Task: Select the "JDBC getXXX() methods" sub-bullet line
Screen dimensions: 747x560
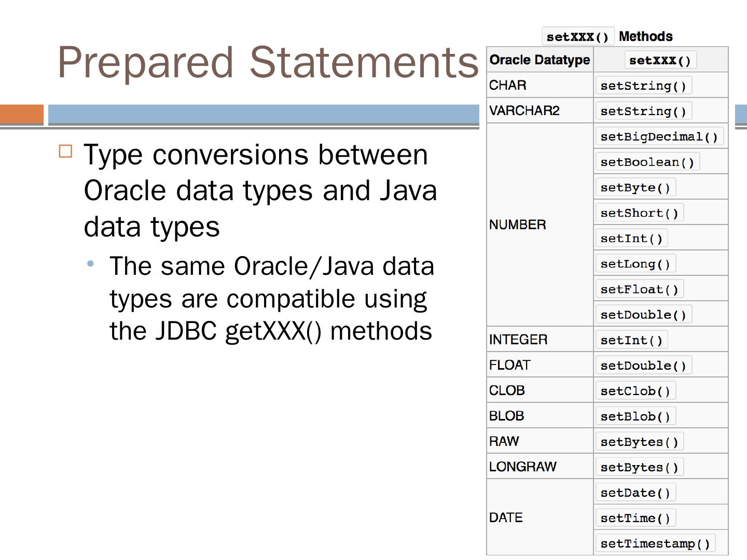Action: (x=271, y=331)
